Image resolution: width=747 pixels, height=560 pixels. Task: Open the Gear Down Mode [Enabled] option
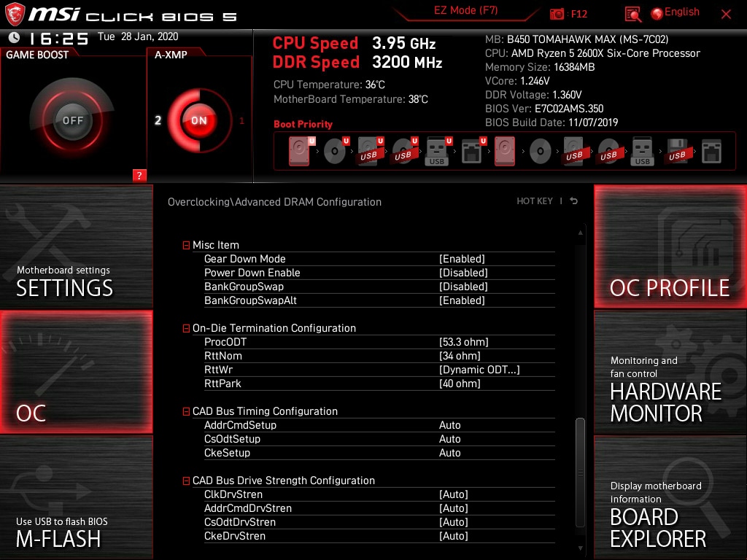pyautogui.click(x=379, y=259)
